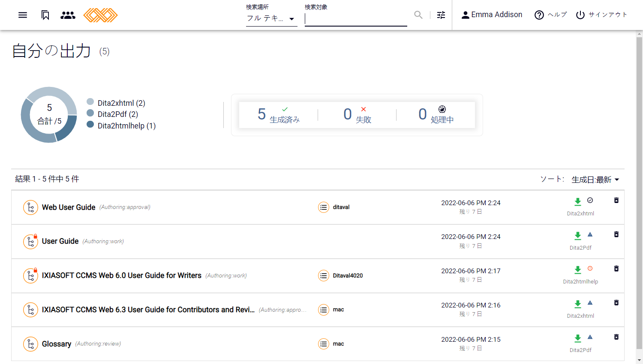This screenshot has width=643, height=364.
Task: Open the Web User Guide title
Action: [69, 207]
